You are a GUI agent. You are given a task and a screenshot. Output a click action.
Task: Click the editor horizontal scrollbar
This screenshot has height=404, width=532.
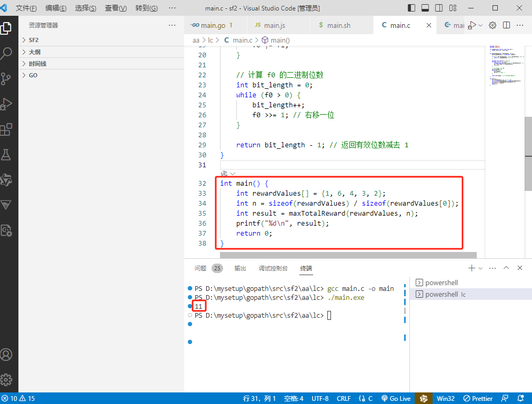pyautogui.click(x=348, y=255)
